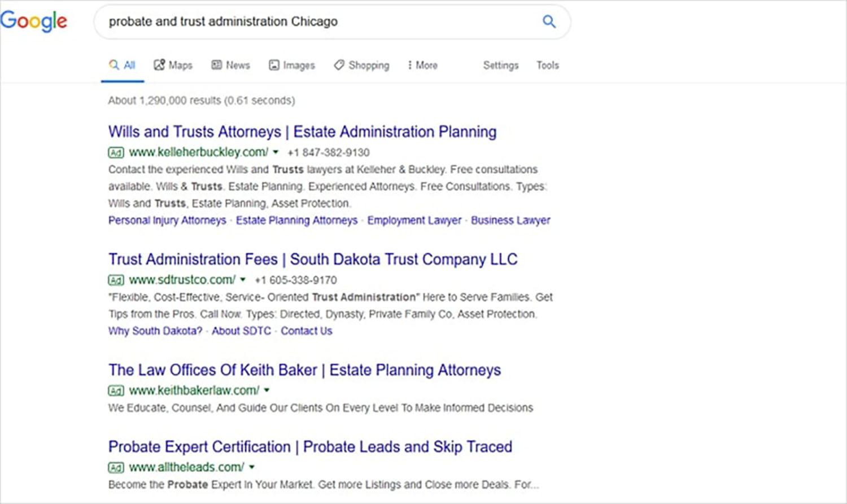This screenshot has height=504, width=847.
Task: Click the Google logo
Action: tap(34, 21)
